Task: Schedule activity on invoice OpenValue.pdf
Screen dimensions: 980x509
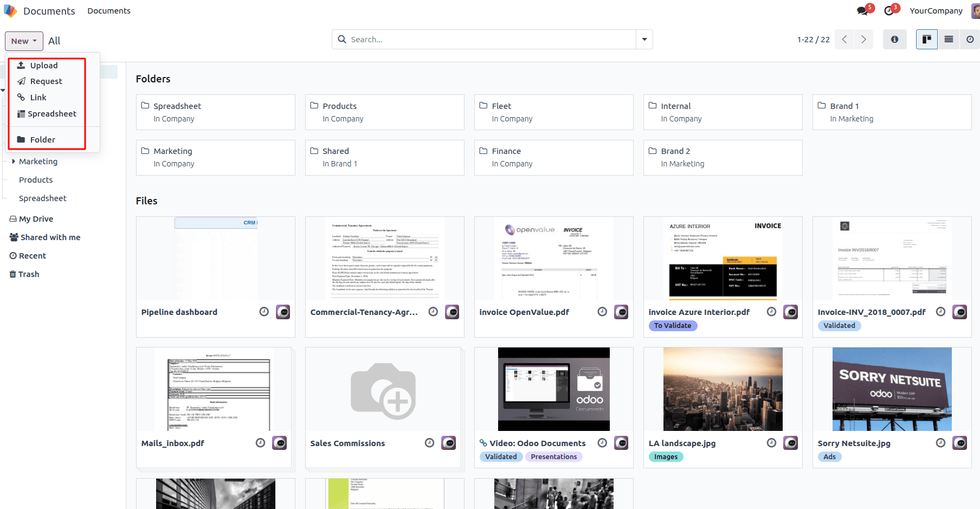Action: [x=602, y=312]
